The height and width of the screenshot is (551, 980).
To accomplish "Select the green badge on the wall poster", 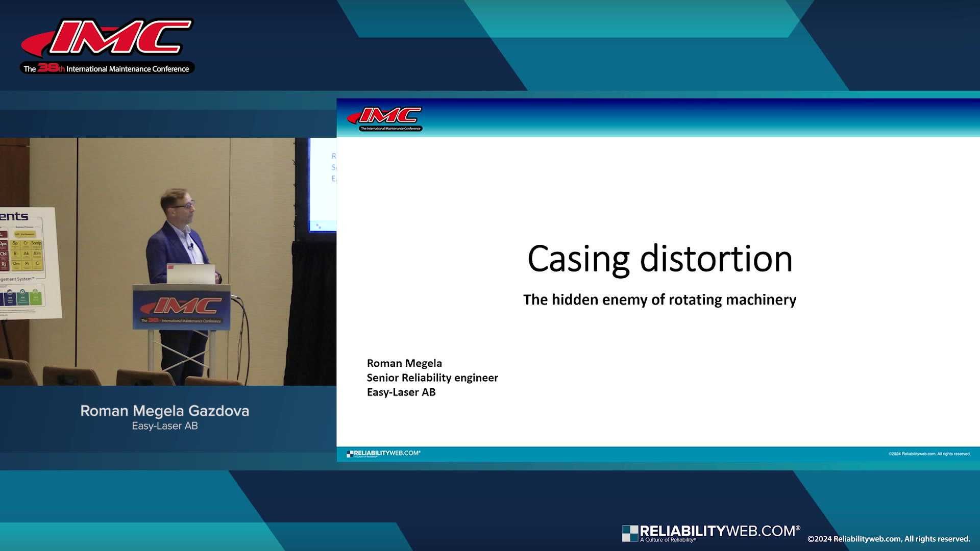I will pos(35,296).
